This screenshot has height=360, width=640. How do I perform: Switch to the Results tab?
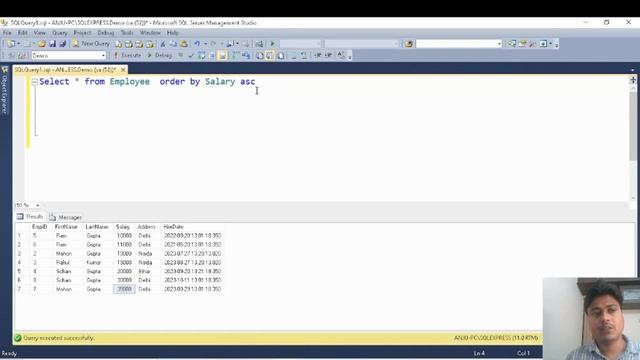(x=30, y=217)
